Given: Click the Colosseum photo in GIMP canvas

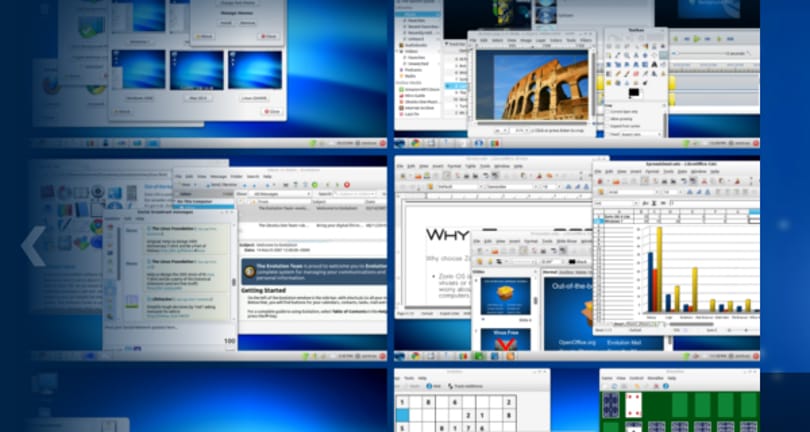Looking at the screenshot, I should pos(532,85).
